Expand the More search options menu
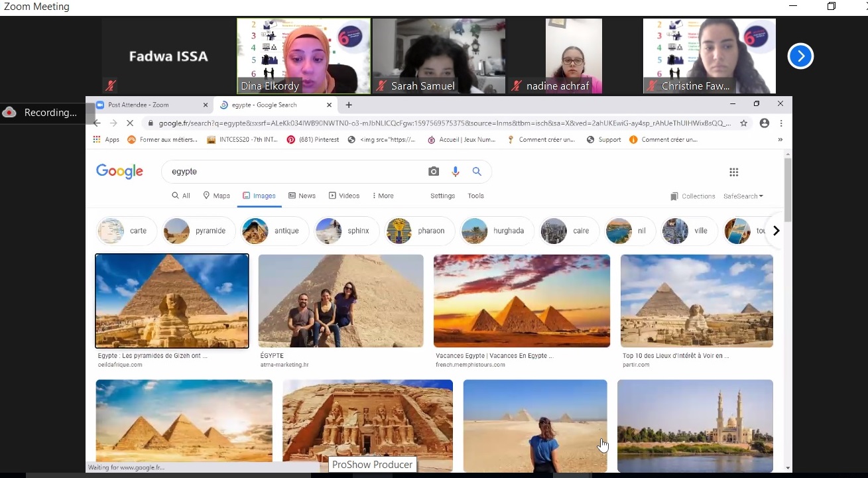The height and width of the screenshot is (478, 868). tap(383, 196)
